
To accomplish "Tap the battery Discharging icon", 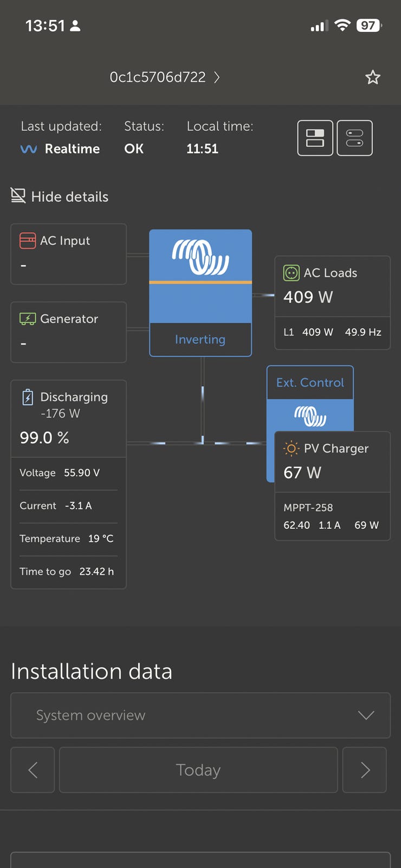I will click(x=28, y=397).
